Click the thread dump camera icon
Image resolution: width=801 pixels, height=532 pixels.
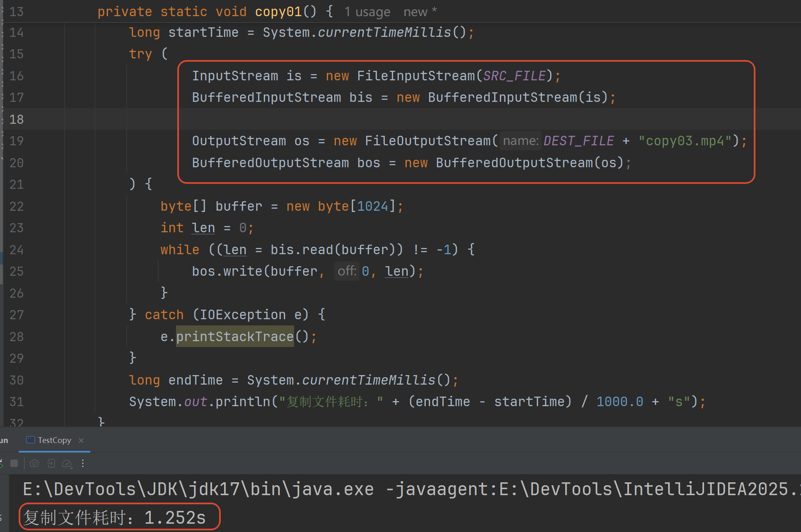tap(34, 463)
